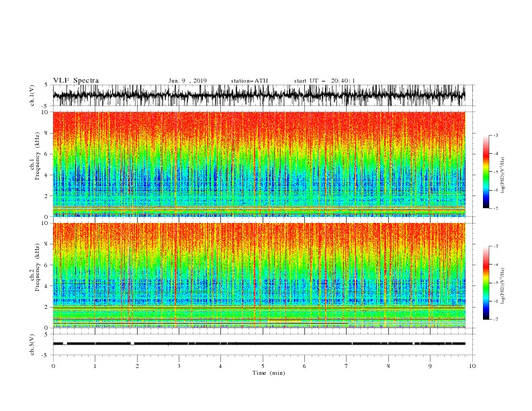Click the time axis tick label "10"
The width and height of the screenshot is (532, 411).
pyautogui.click(x=472, y=366)
